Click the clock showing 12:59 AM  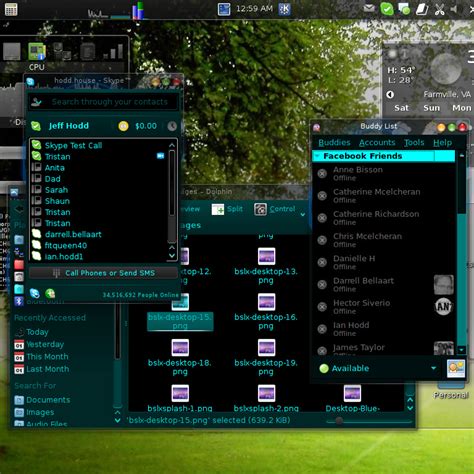[x=254, y=9]
